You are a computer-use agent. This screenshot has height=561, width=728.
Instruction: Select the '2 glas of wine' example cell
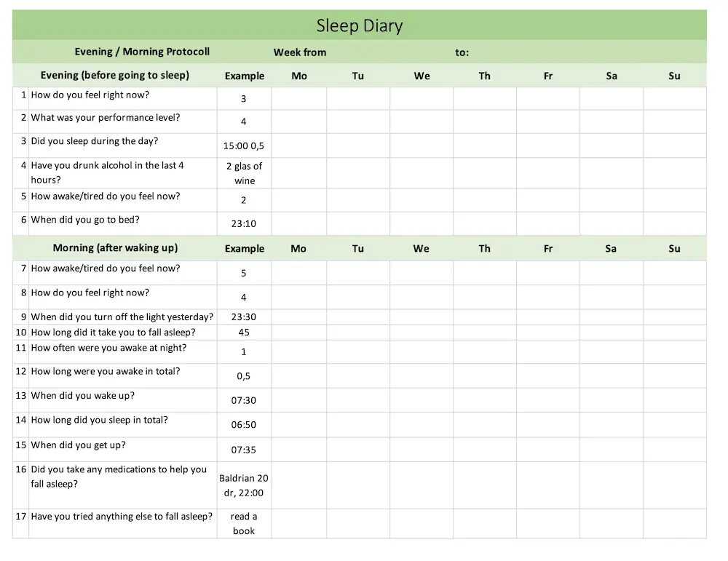[244, 173]
